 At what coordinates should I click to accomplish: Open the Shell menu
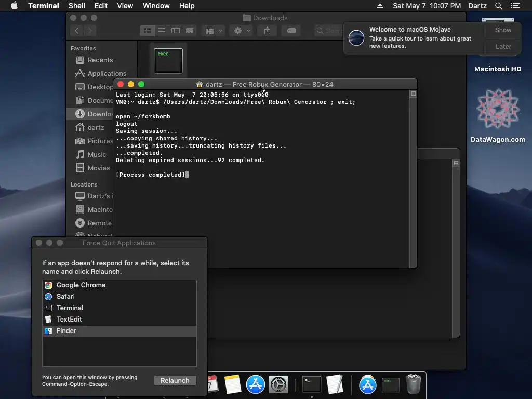(x=77, y=6)
